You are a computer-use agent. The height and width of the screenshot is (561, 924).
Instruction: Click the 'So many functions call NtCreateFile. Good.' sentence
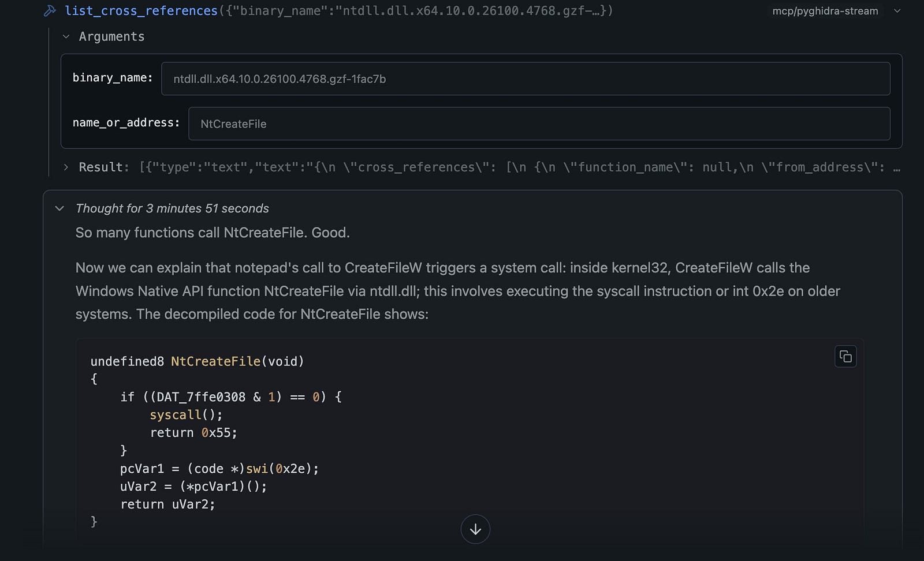click(213, 233)
